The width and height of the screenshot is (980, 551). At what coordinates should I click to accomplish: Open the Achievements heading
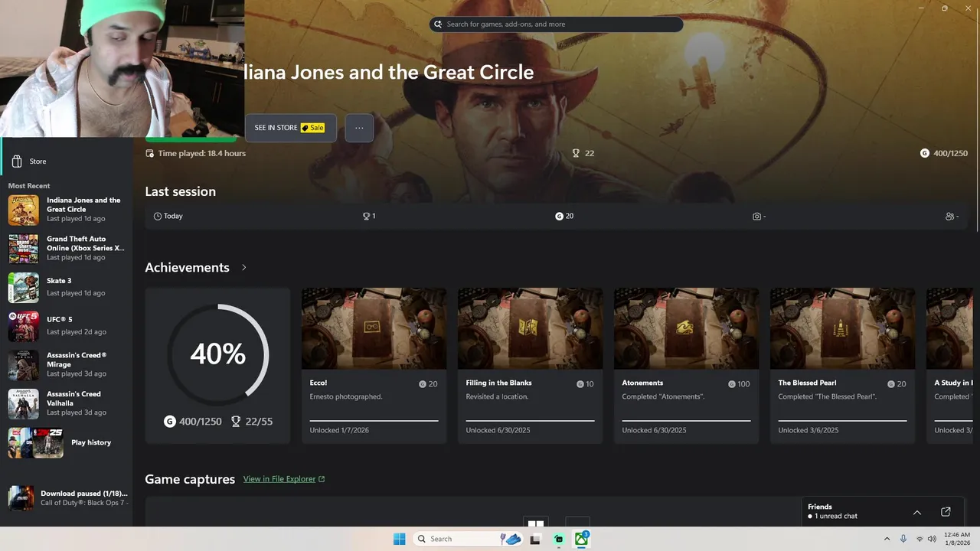point(187,268)
